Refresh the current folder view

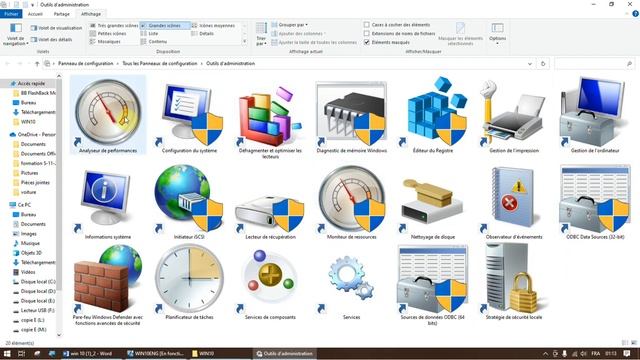click(543, 64)
